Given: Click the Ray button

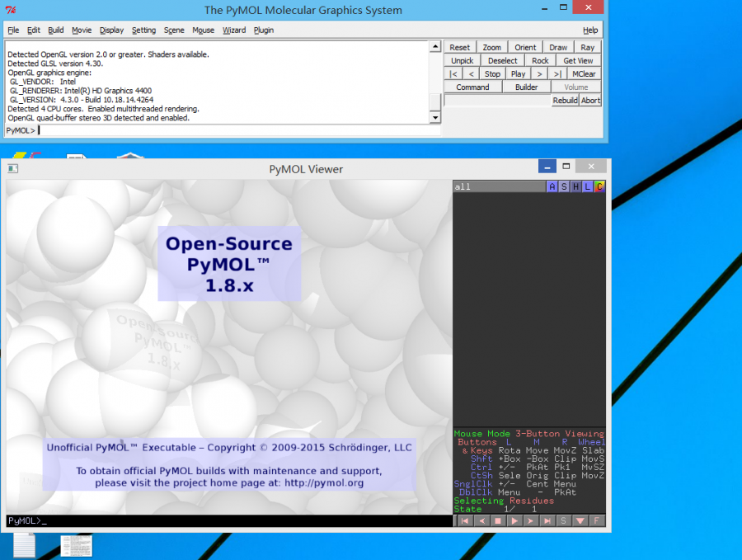Looking at the screenshot, I should [x=587, y=47].
